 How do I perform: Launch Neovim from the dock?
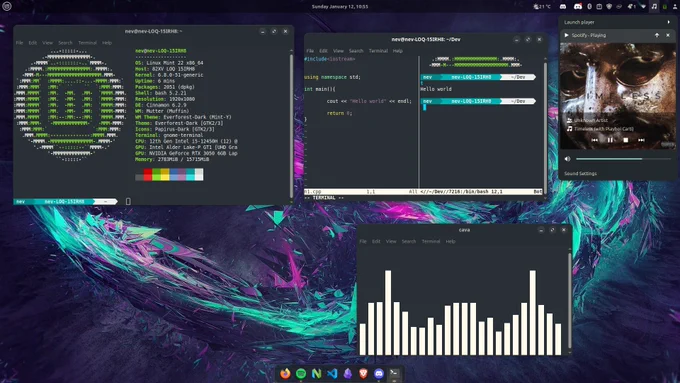click(x=317, y=373)
